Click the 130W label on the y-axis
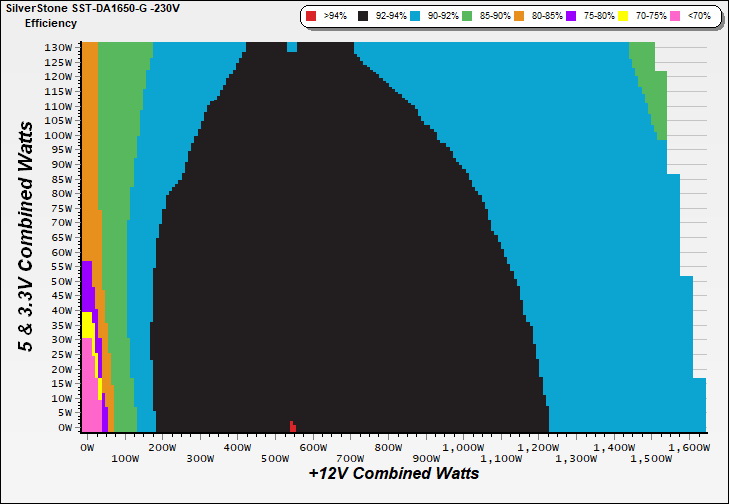 pos(60,47)
